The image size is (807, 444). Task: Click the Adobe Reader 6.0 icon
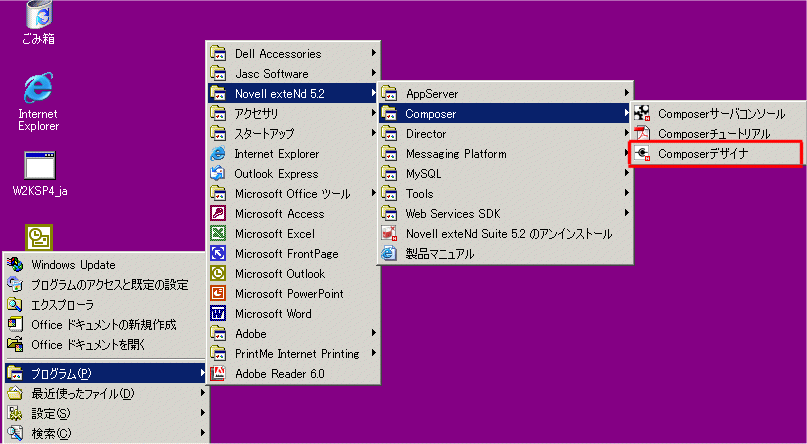219,374
